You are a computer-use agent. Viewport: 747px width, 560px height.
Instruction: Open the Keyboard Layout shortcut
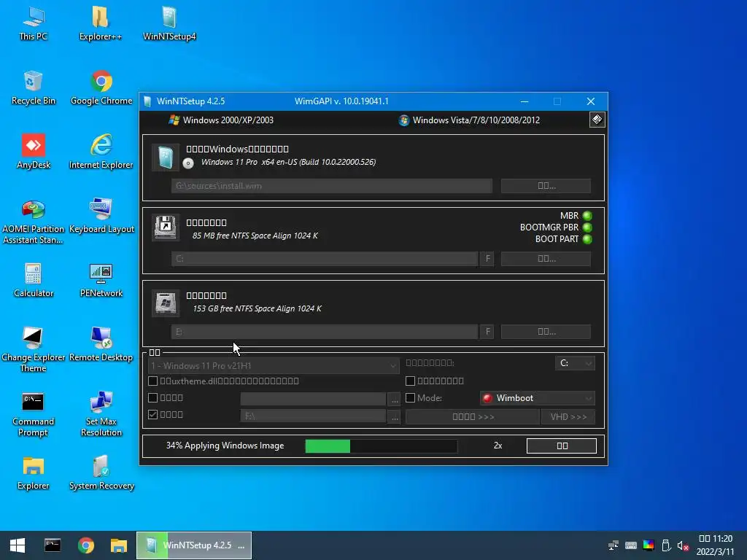click(101, 217)
